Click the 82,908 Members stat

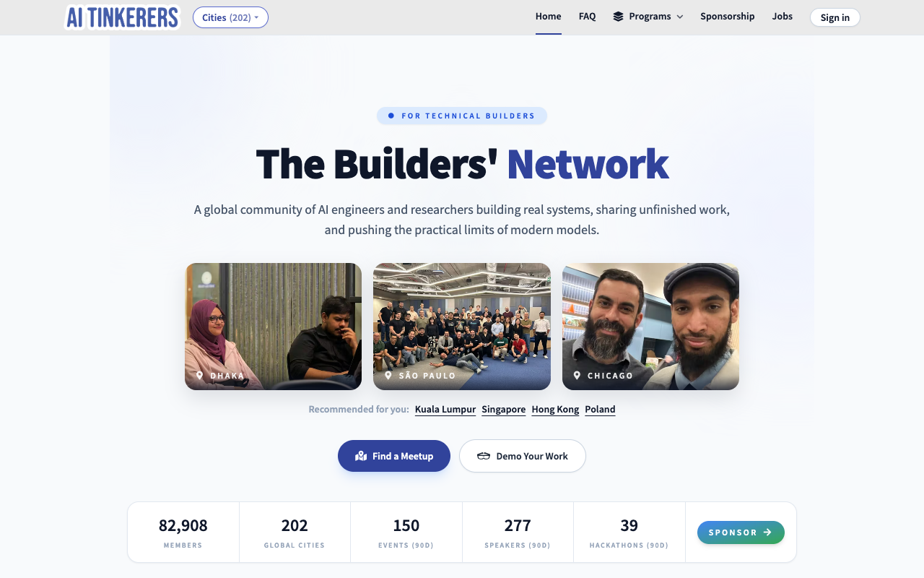click(183, 532)
